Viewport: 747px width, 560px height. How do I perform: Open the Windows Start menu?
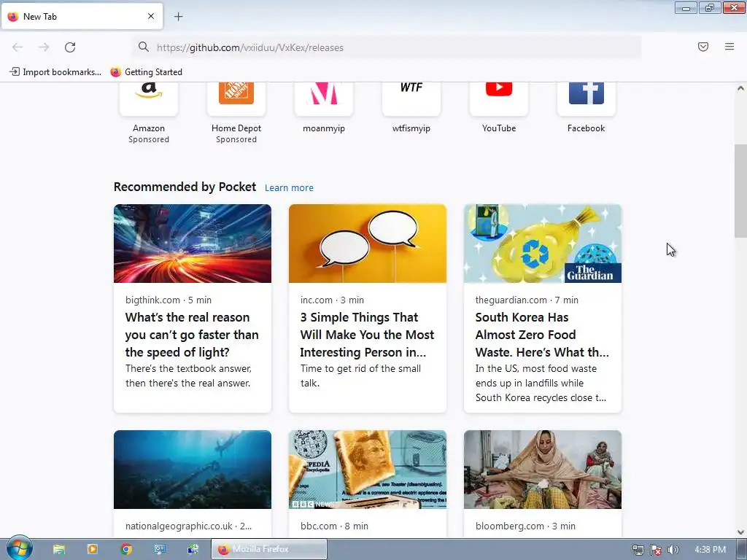pos(19,548)
